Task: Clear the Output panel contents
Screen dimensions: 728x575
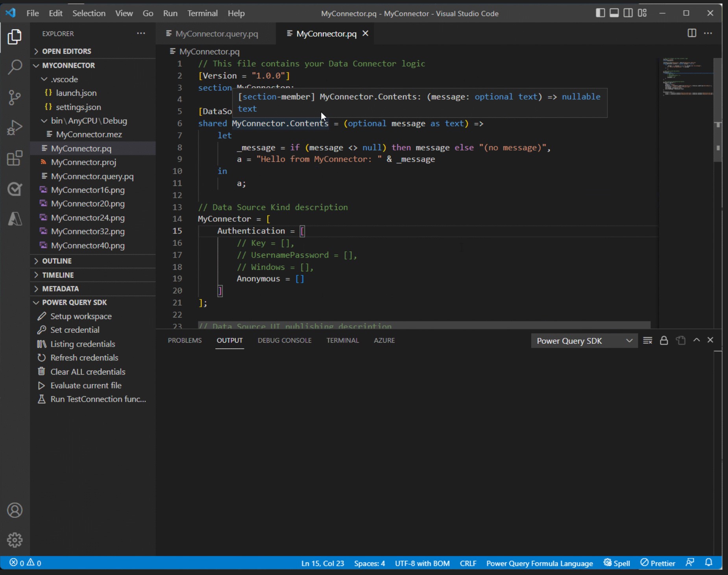Action: (x=648, y=340)
